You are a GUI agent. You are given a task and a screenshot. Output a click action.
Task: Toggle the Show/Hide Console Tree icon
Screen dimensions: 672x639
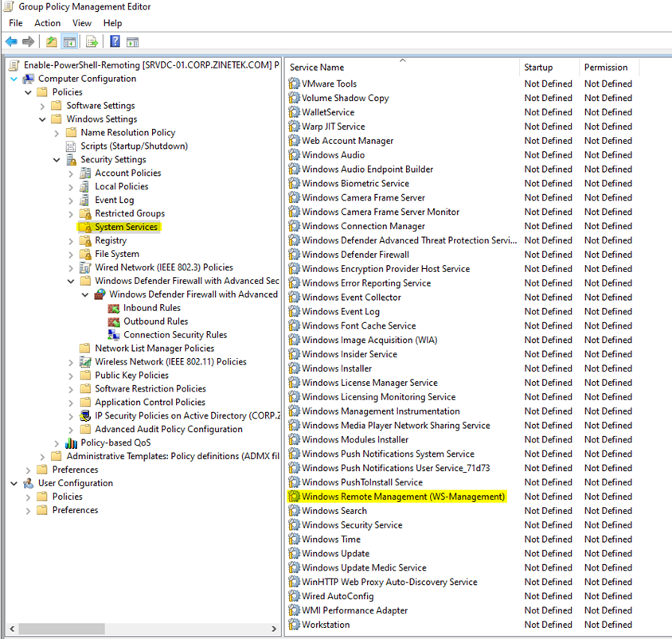[x=68, y=41]
